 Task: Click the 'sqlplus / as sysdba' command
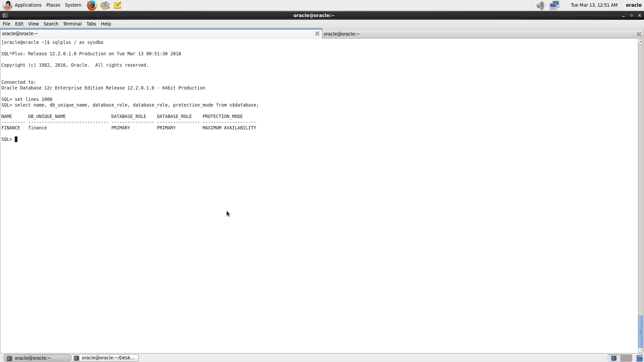78,42
